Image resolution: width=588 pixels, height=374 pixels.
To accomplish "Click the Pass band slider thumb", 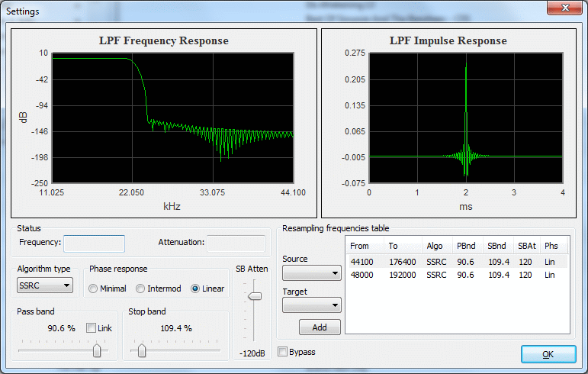I will tap(97, 350).
